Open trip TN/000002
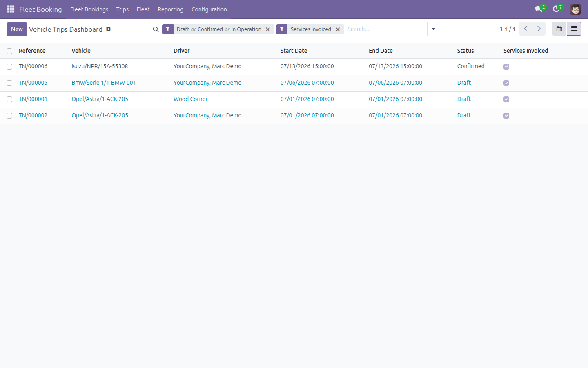 tap(33, 115)
